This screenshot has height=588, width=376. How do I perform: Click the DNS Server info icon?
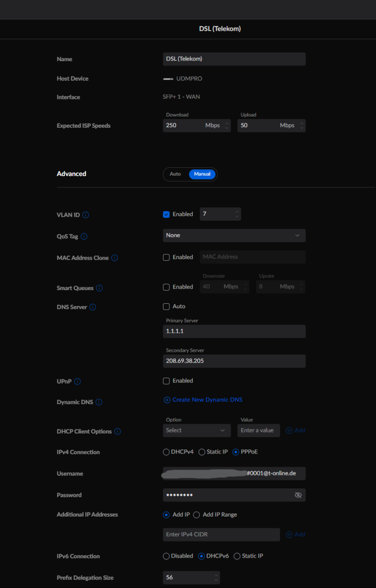click(x=93, y=307)
